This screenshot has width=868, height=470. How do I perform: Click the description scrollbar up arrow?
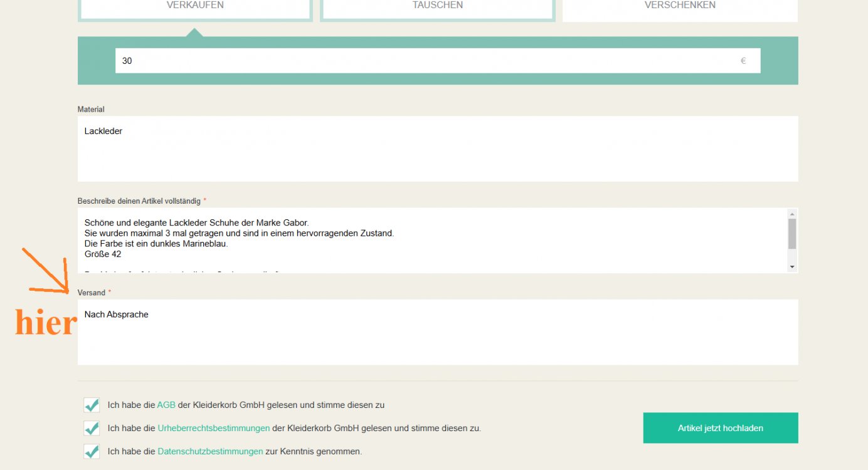tap(792, 214)
